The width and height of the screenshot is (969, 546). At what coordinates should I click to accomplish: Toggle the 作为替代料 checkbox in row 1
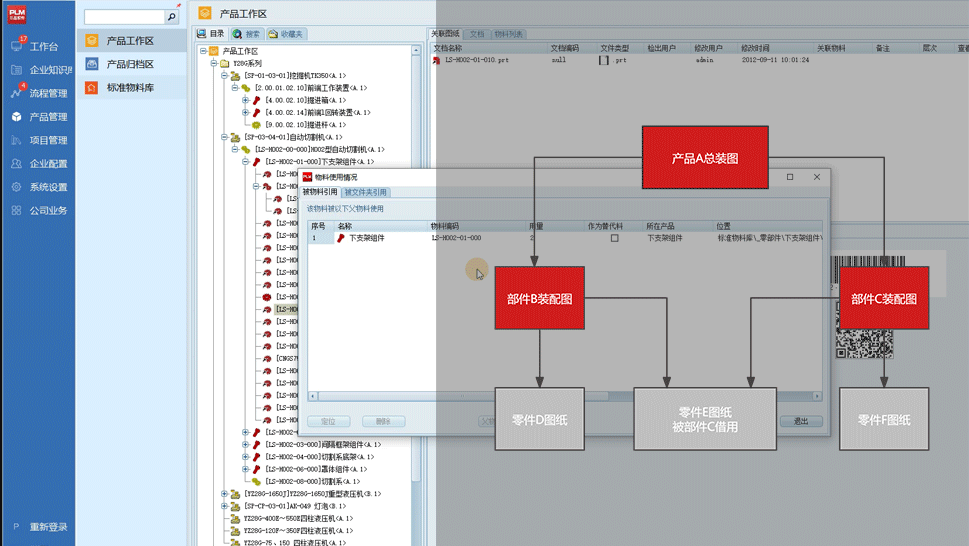(614, 238)
